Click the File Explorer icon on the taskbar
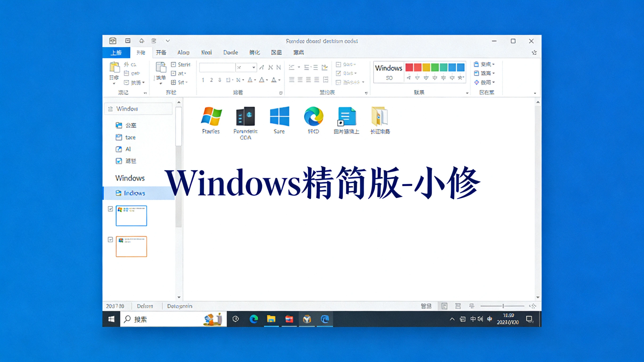This screenshot has height=362, width=644. [x=271, y=319]
